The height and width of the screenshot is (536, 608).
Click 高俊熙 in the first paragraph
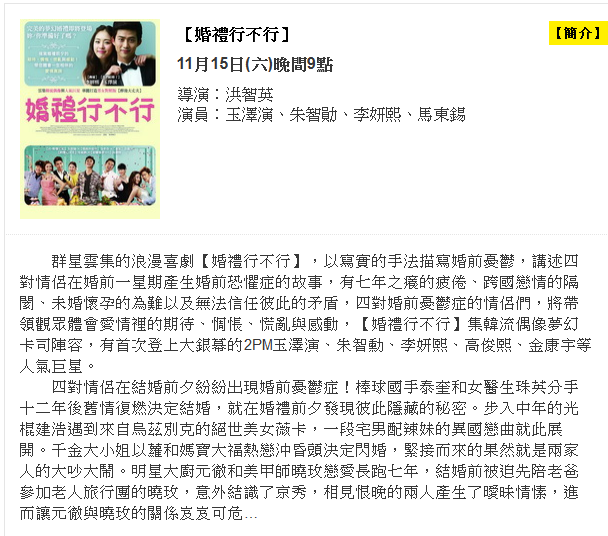click(x=488, y=345)
